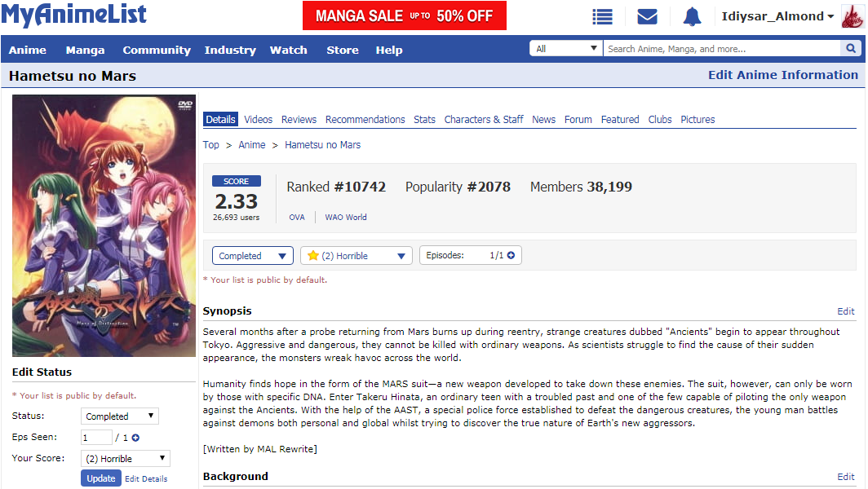
Task: Open sidebar Your Score dropdown
Action: [125, 459]
